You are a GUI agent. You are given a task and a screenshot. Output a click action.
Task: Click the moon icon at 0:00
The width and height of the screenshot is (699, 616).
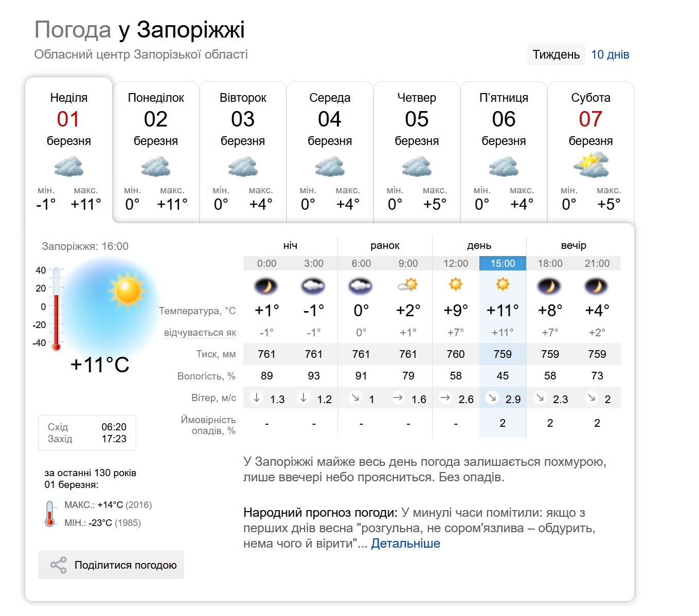[x=266, y=286]
